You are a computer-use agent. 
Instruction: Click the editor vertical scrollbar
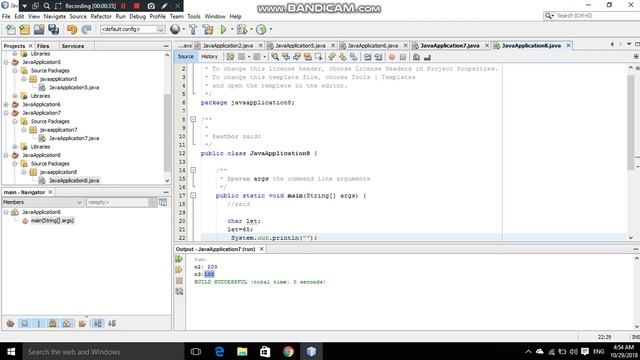tap(631, 122)
